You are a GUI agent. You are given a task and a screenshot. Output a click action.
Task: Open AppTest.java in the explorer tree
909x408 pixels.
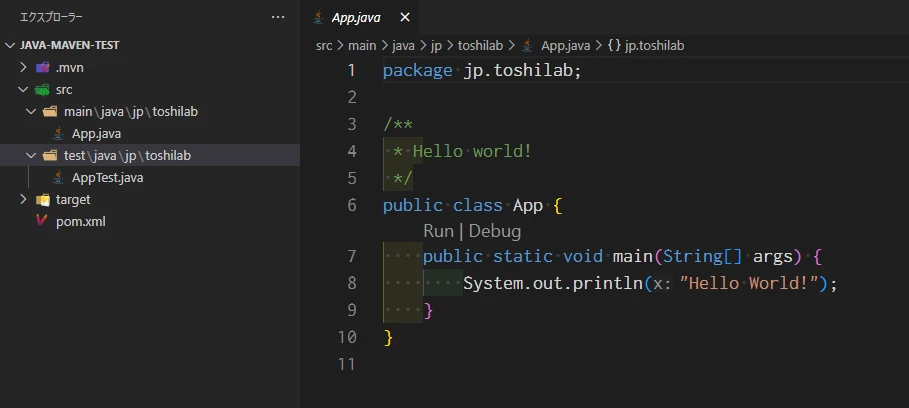(107, 178)
